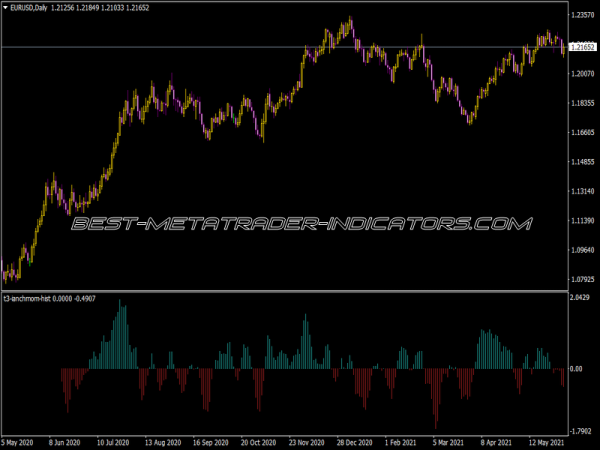
Task: Click the 5 May 2020 date label
Action: pos(20,441)
